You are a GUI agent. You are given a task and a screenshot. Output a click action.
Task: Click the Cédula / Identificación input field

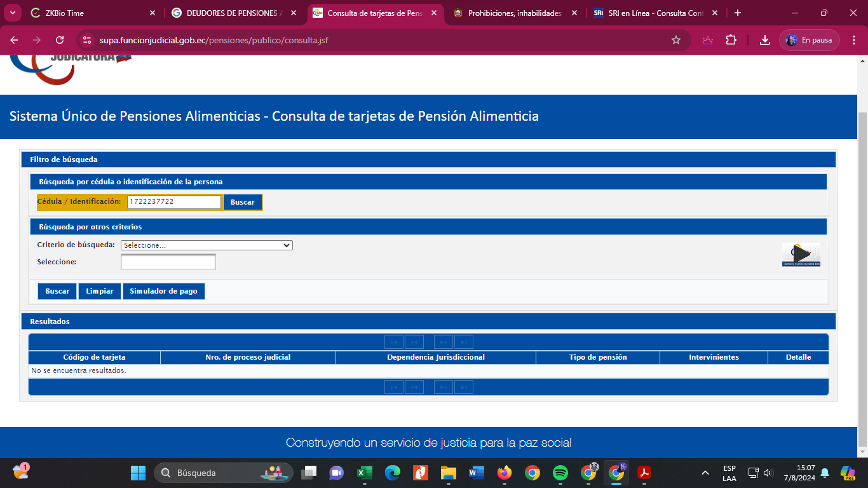(x=173, y=202)
